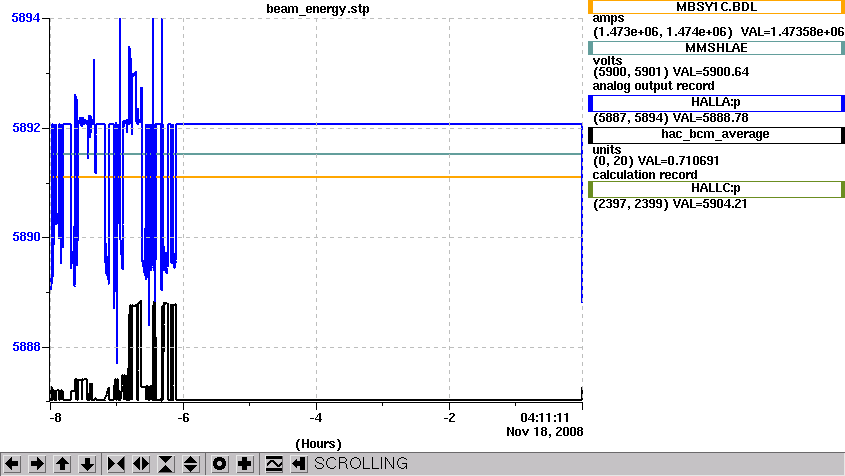Click the zoom in vertically icon
Viewport: 845px width, 476px height.
(x=166, y=464)
